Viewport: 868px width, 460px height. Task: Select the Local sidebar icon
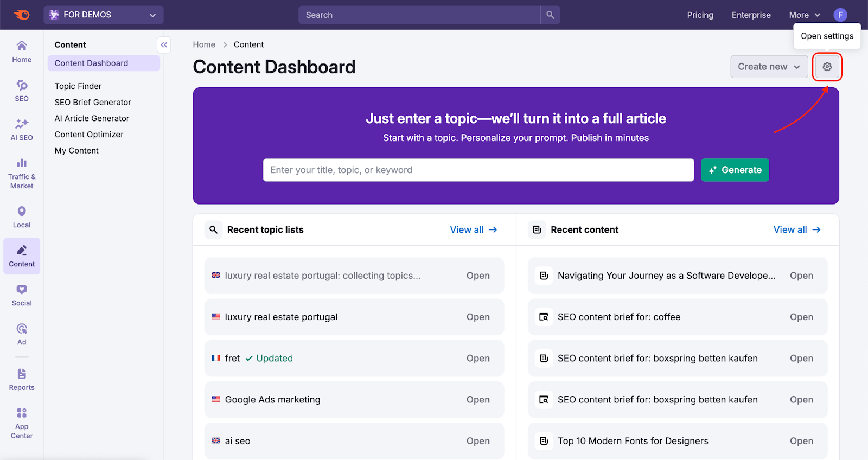point(22,217)
